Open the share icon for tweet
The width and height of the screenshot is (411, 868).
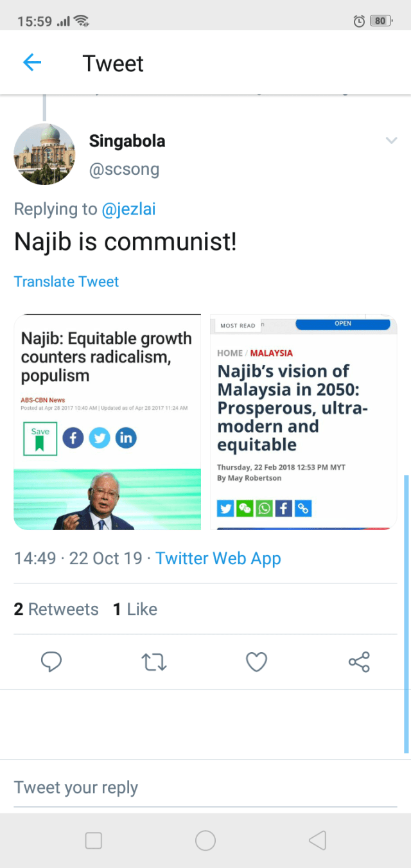[359, 662]
